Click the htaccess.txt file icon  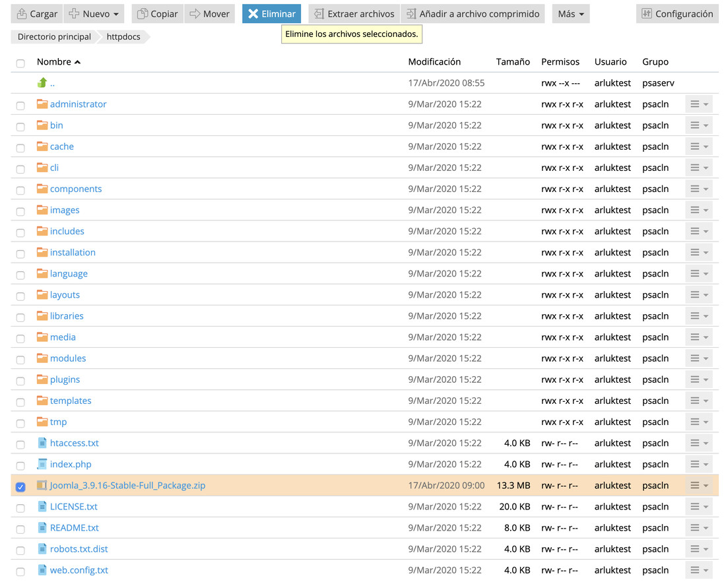42,443
